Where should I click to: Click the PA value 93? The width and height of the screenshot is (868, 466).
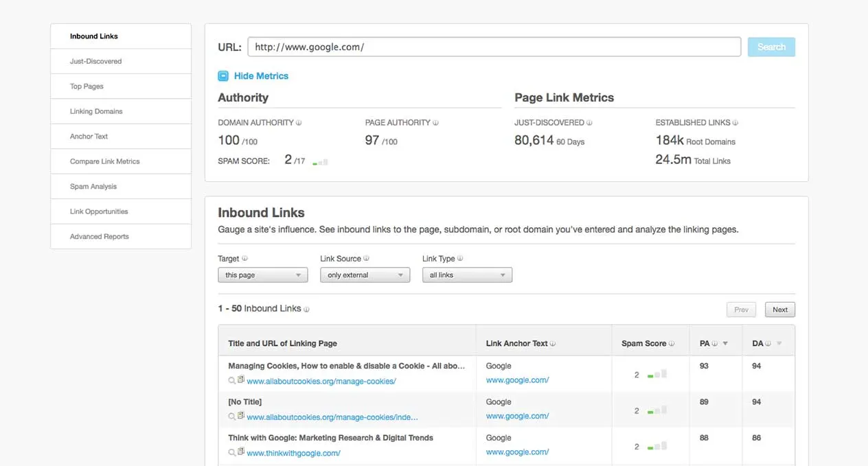(704, 366)
